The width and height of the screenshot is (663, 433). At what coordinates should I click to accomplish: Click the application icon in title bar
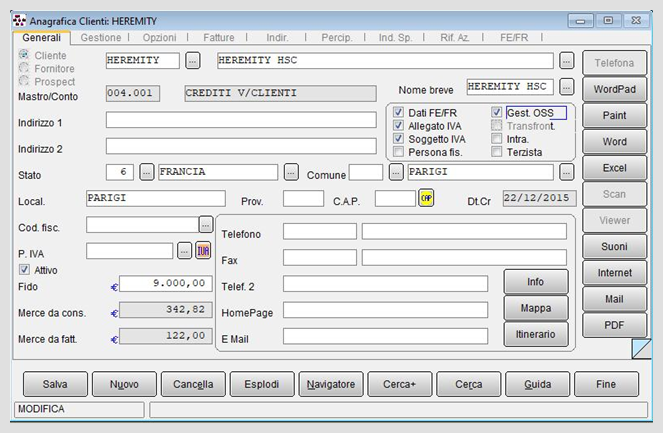19,20
